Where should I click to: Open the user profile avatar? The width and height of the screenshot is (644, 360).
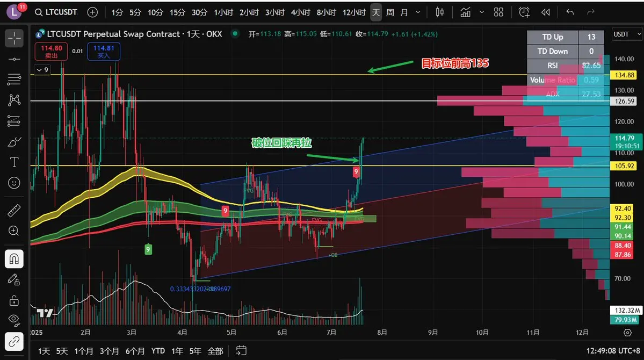coord(15,12)
